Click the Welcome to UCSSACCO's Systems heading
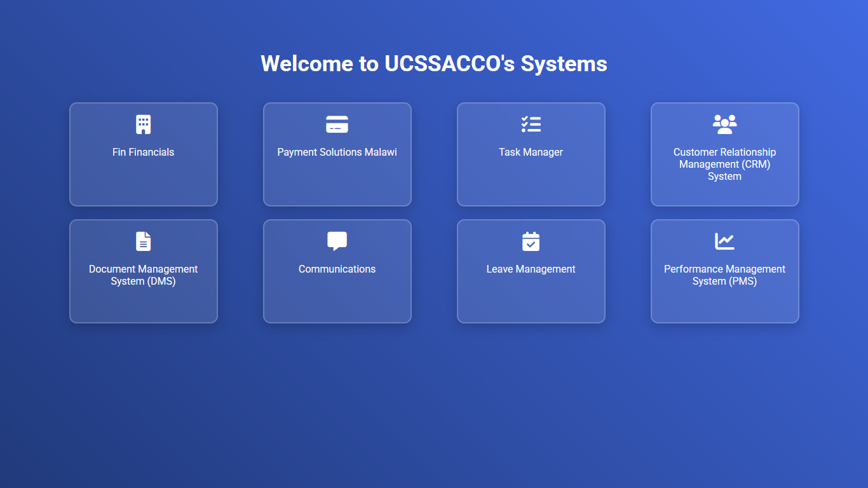 click(434, 64)
